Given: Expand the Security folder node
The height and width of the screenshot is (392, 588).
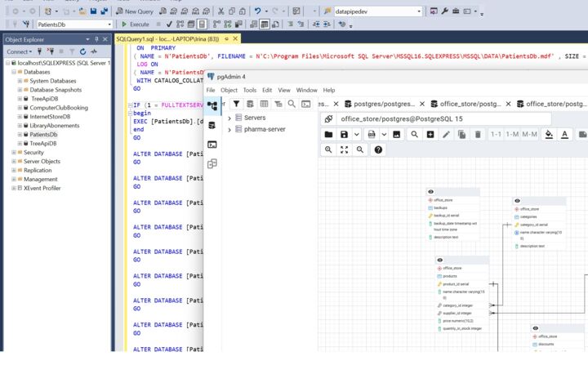Looking at the screenshot, I should pyautogui.click(x=14, y=152).
